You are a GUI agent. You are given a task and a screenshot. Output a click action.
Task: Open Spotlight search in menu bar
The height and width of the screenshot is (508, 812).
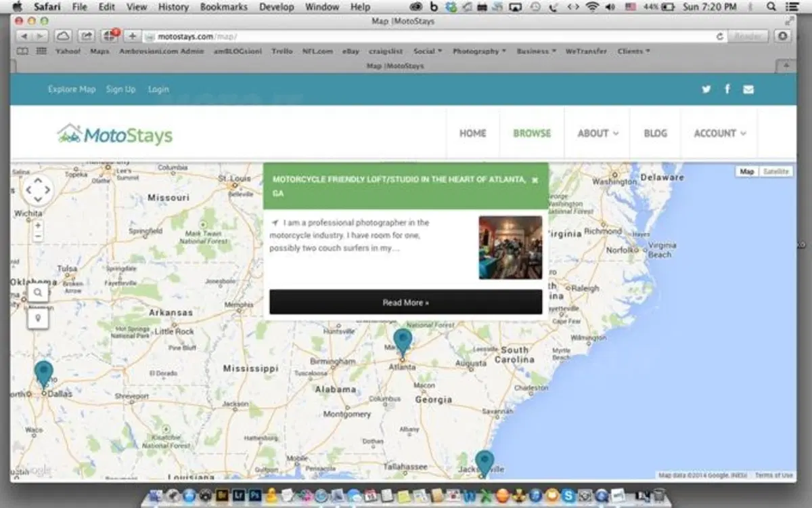[x=771, y=7]
